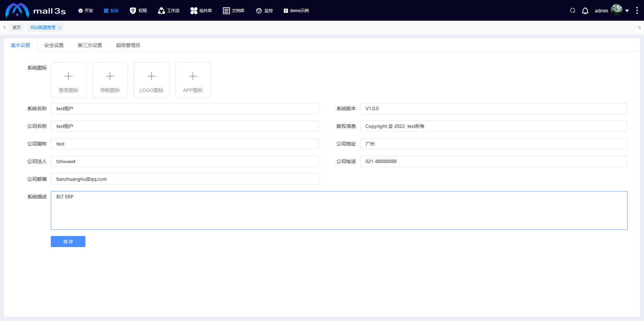Focus the 系统版本 version field
The image size is (644, 321).
pos(494,108)
